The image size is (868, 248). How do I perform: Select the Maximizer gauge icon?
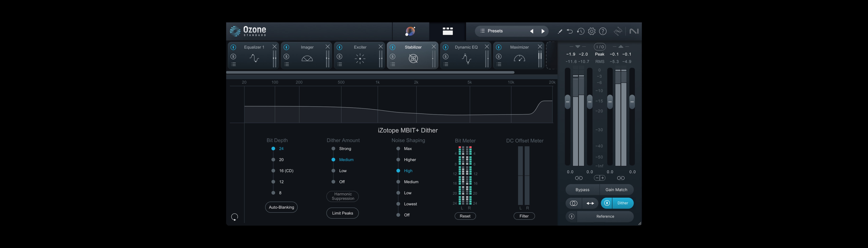coord(519,59)
